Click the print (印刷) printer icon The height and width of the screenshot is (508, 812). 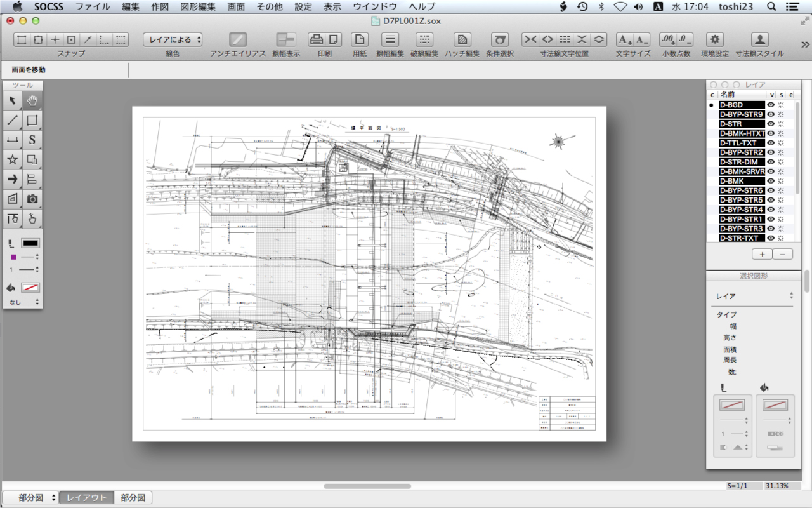point(317,39)
